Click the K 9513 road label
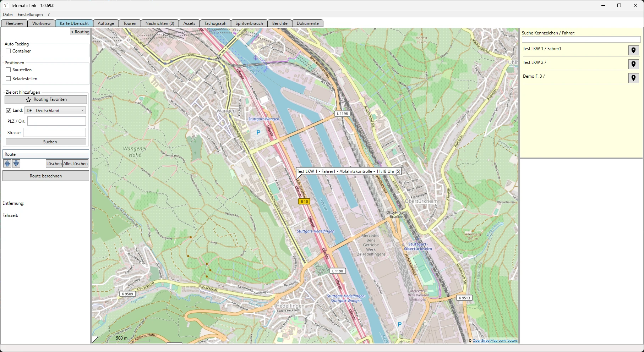The height and width of the screenshot is (352, 644). [x=464, y=298]
